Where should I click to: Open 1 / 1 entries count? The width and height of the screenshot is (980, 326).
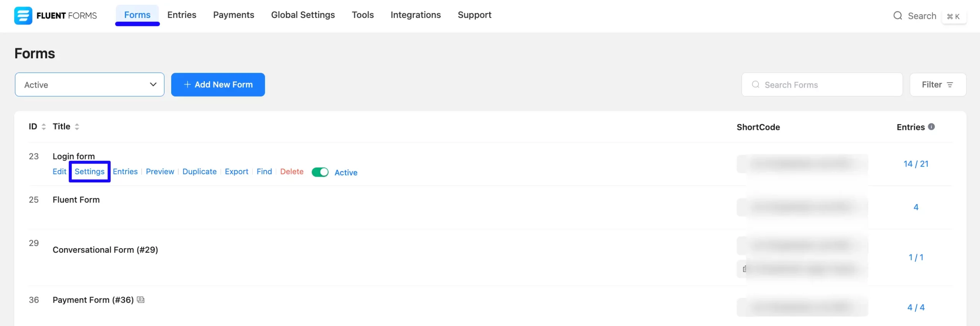916,257
